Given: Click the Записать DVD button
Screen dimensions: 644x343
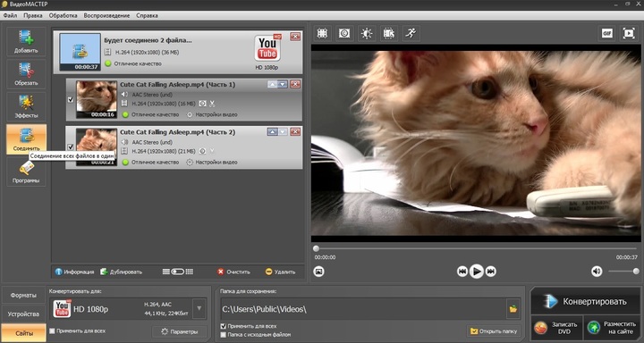Looking at the screenshot, I should 556,328.
